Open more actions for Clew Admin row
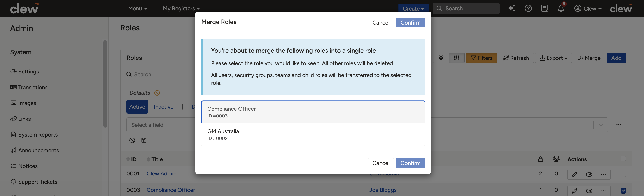The height and width of the screenshot is (196, 644). [x=603, y=174]
